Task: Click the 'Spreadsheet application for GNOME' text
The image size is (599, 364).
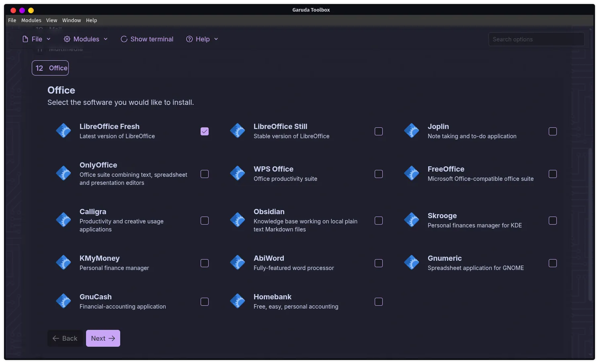Action: pos(476,268)
